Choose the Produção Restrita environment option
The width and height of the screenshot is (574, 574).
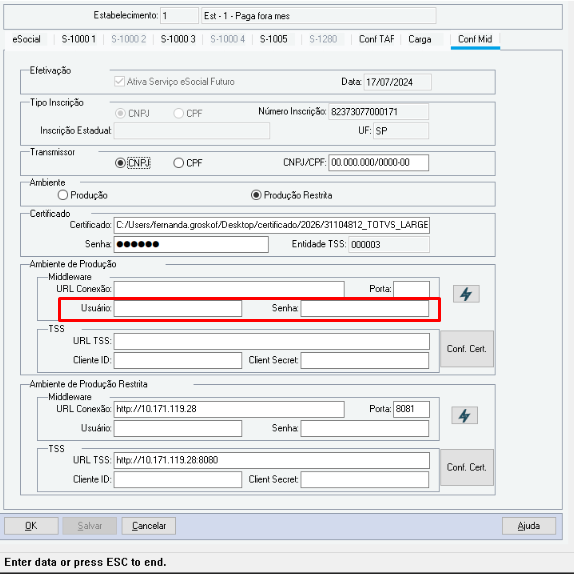(256, 195)
